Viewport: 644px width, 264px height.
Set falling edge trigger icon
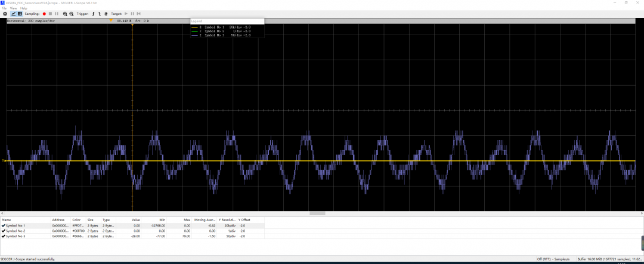[x=100, y=14]
